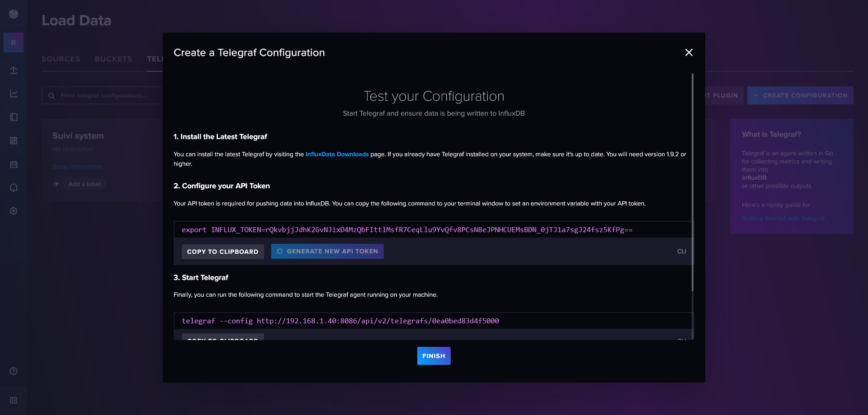Click the Create Configuration button
This screenshot has height=415, width=868.
(x=800, y=95)
